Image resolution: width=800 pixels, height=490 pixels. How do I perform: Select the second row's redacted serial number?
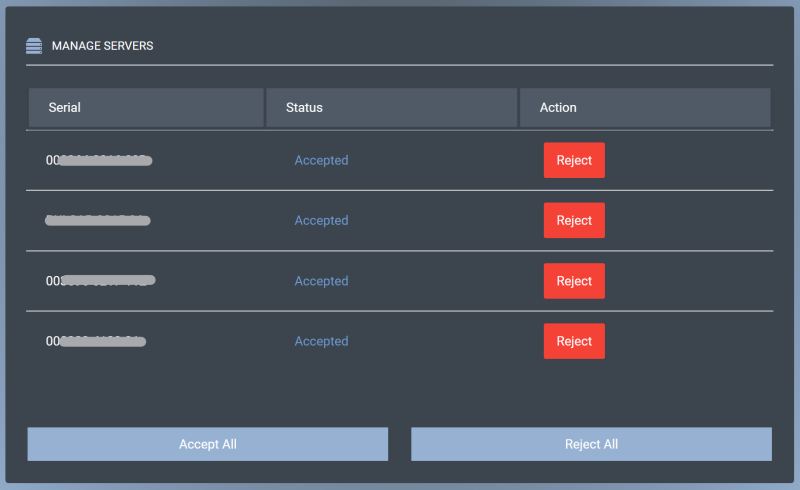tap(98, 220)
